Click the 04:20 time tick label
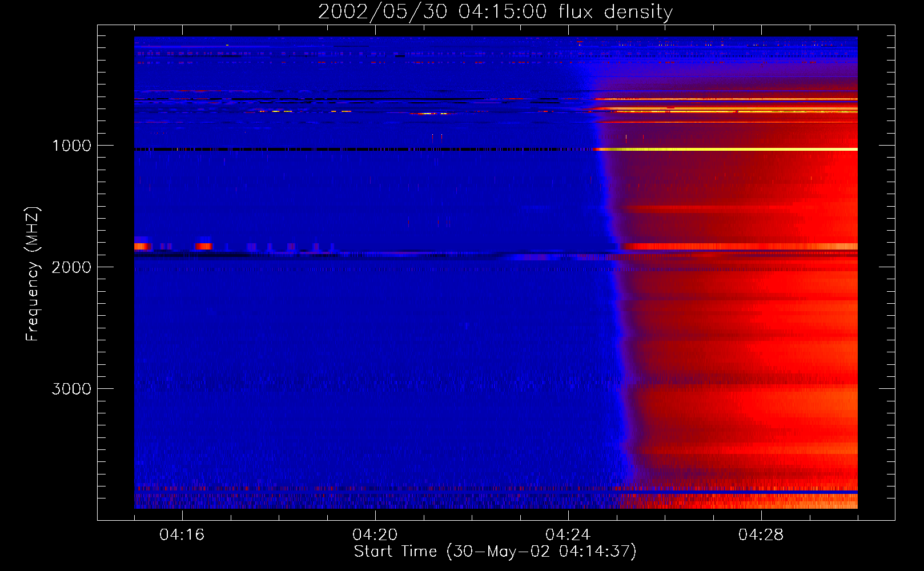 tap(375, 535)
